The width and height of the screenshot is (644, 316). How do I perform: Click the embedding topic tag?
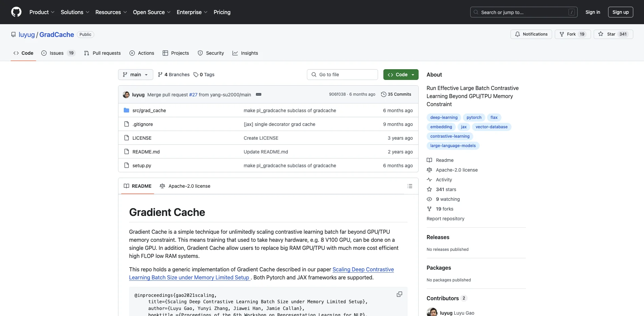(441, 127)
